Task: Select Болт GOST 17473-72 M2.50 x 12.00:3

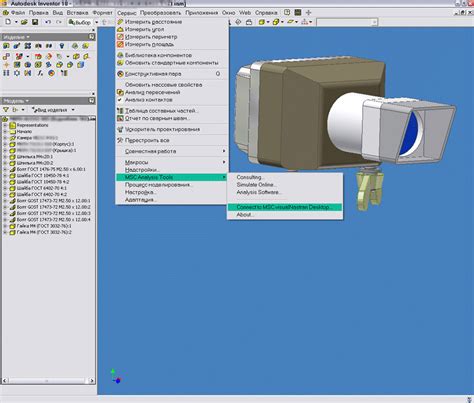Action: coord(54,213)
